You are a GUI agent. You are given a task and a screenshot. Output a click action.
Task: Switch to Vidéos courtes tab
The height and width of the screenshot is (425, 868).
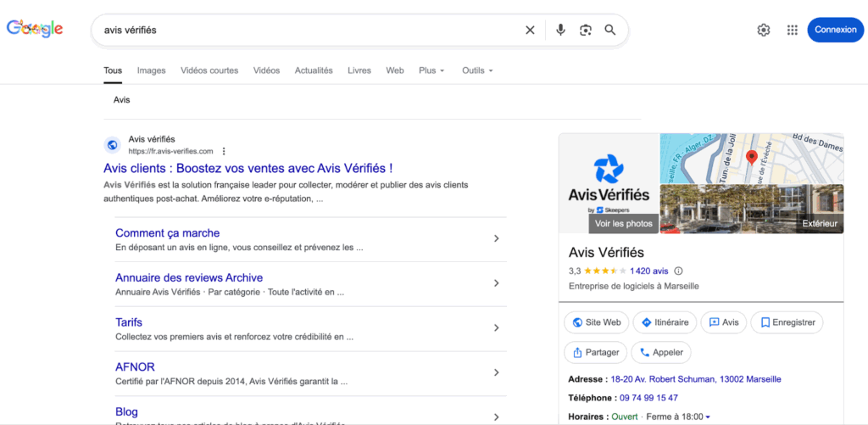tap(209, 71)
